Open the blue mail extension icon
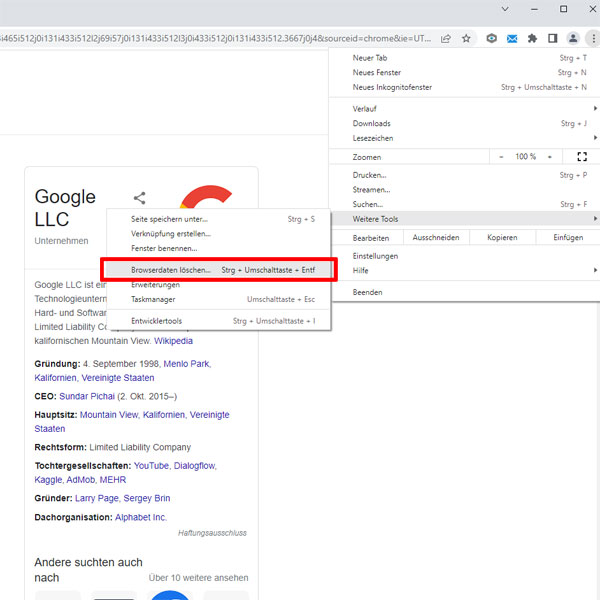The image size is (600, 600). click(x=512, y=38)
